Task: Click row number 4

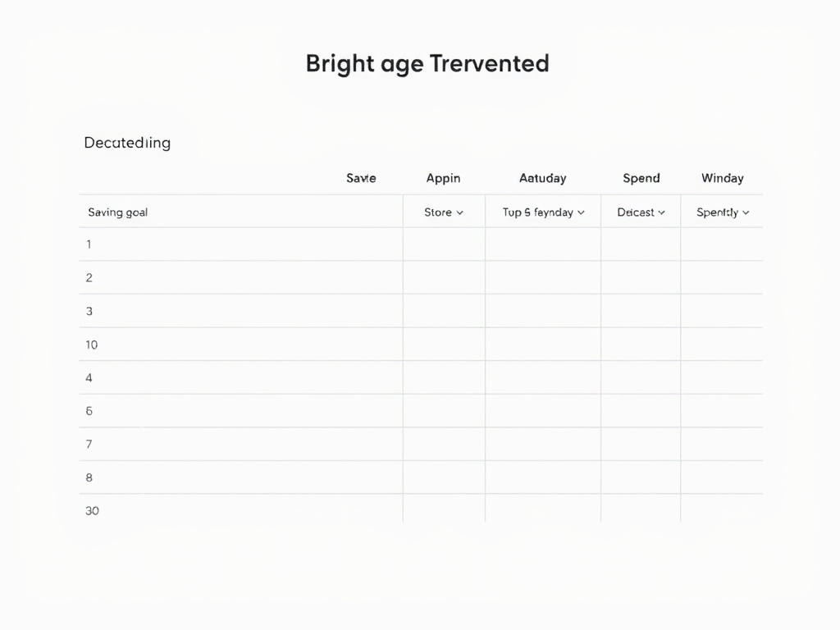Action: pyautogui.click(x=89, y=378)
